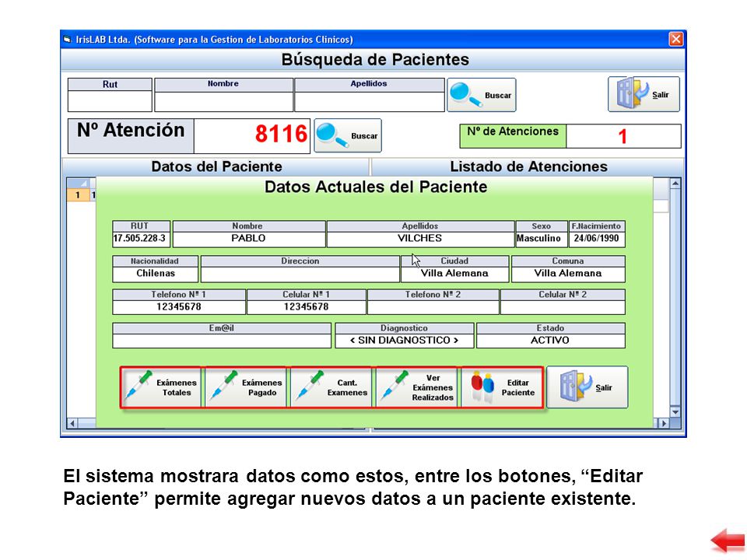Click the Apellidos field VILCHES
The width and height of the screenshot is (747, 560).
click(420, 239)
